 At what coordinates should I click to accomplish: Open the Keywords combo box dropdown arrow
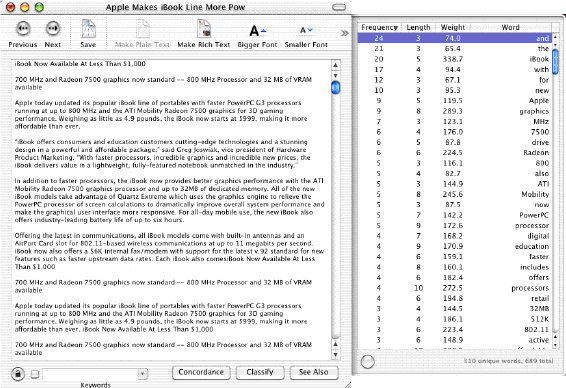click(143, 374)
